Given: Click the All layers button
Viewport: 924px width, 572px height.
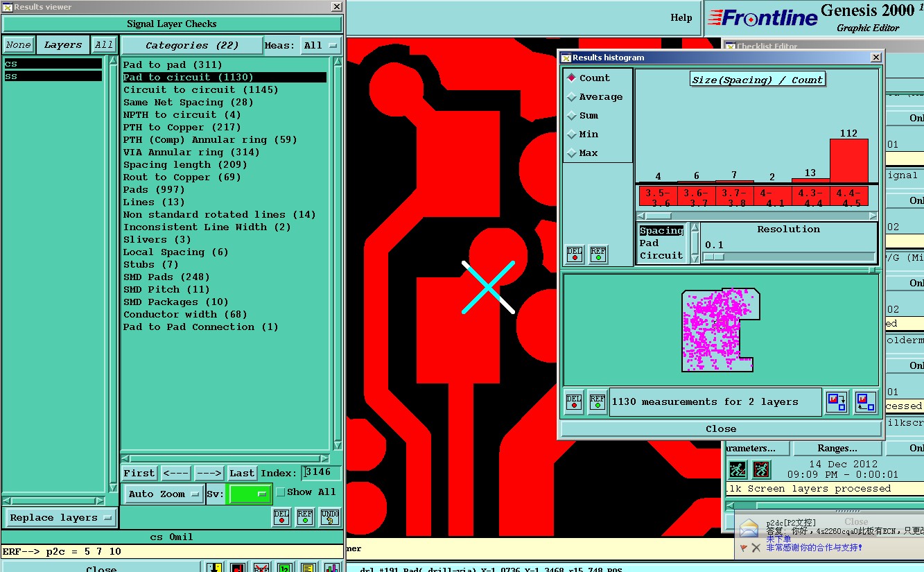Looking at the screenshot, I should pyautogui.click(x=104, y=45).
